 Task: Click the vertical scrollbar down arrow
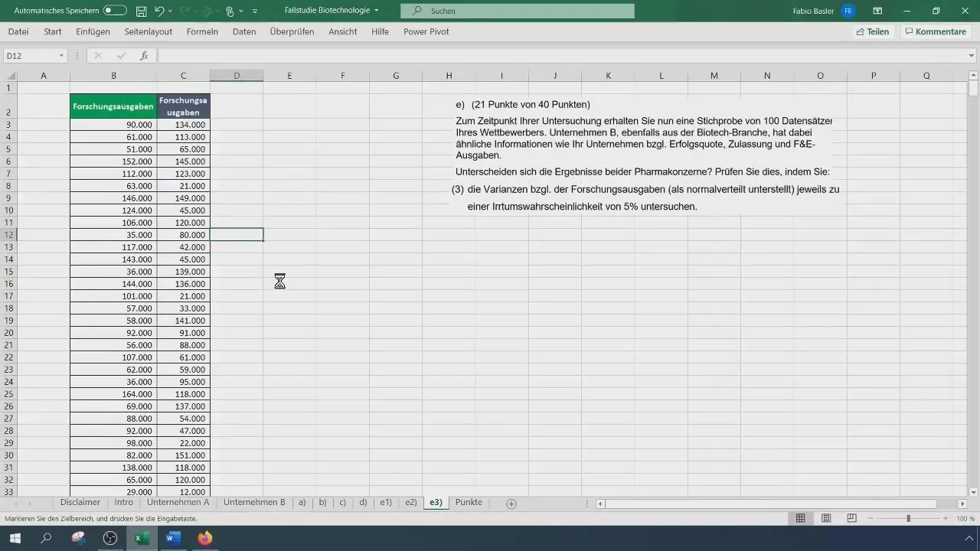pyautogui.click(x=973, y=491)
